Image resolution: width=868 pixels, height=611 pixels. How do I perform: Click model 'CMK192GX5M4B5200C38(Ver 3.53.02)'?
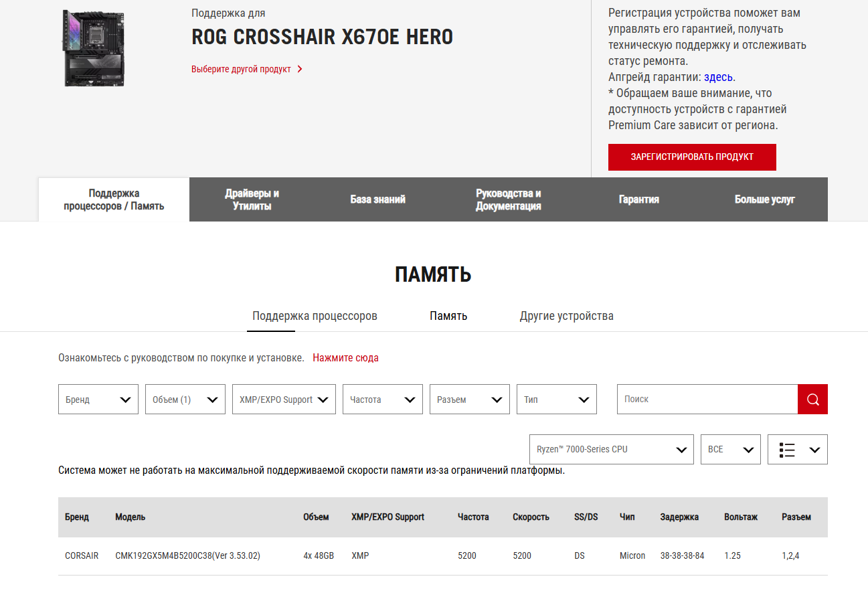click(187, 556)
